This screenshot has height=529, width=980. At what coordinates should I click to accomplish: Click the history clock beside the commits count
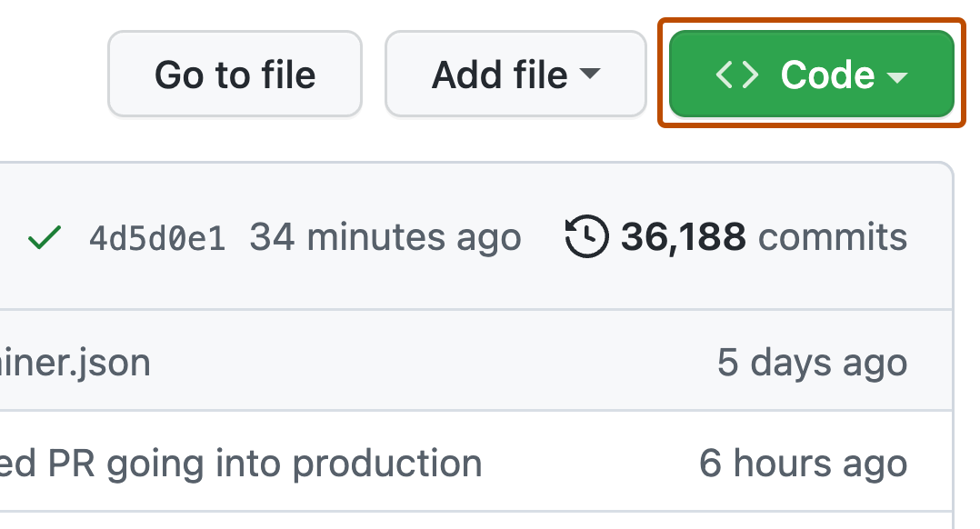click(586, 235)
